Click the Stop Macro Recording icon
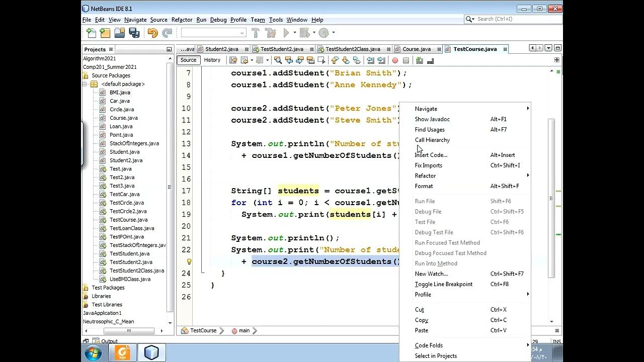This screenshot has width=644, height=362. [406, 60]
